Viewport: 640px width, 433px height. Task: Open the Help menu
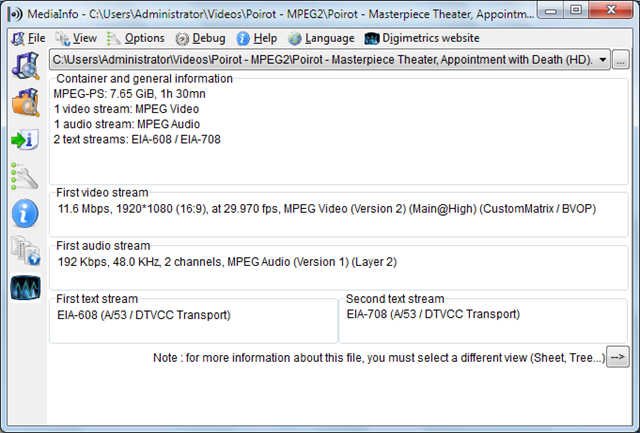257,38
